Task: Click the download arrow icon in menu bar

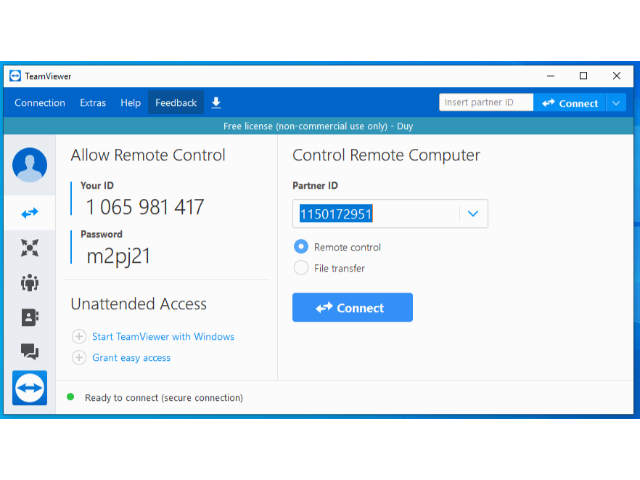Action: click(x=216, y=102)
